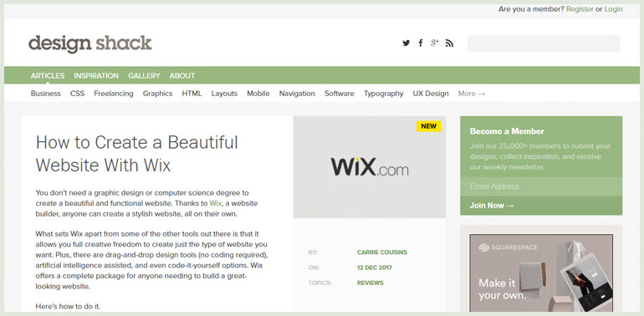Click the "Here's how to do it." text
Image resolution: width=644 pixels, height=316 pixels.
[x=68, y=306]
